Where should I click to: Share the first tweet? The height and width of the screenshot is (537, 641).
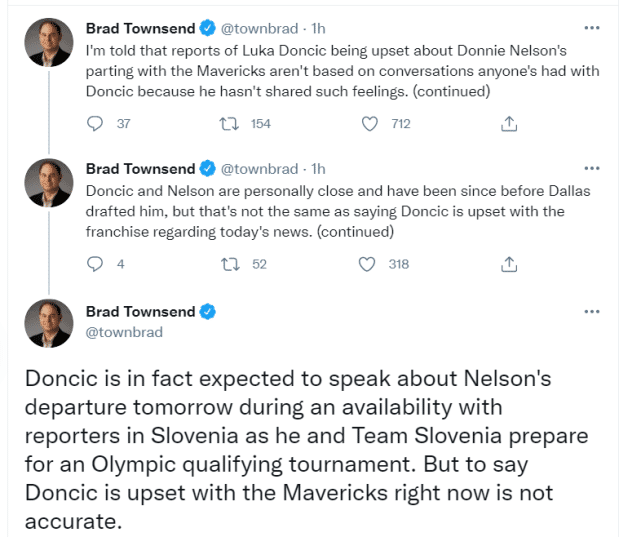[508, 124]
